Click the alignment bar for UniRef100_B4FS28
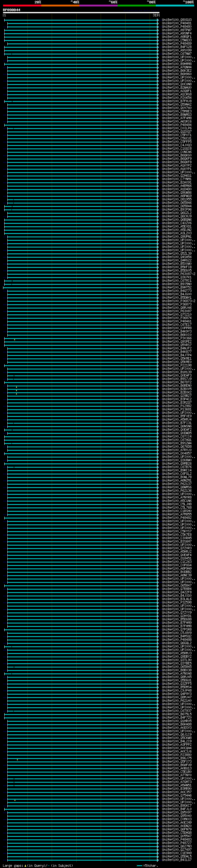197x868 pixels. [x=81, y=47]
